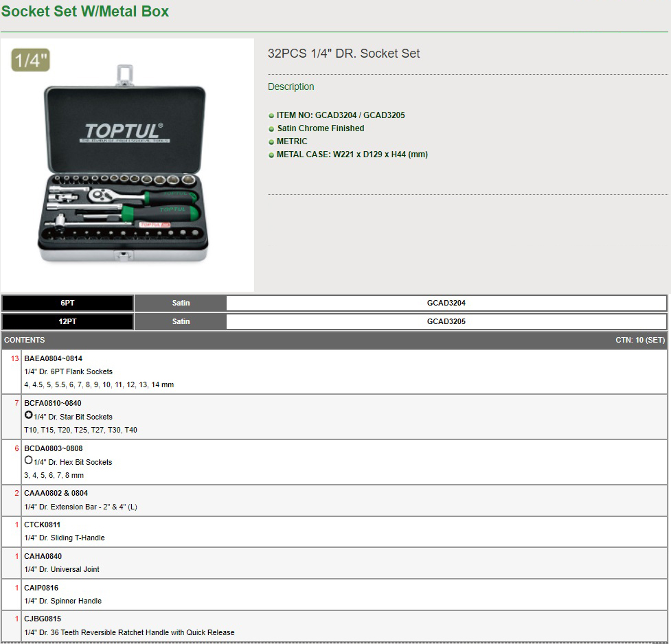The width and height of the screenshot is (671, 644).
Task: Click part number CAHA0840
Action: click(x=43, y=556)
